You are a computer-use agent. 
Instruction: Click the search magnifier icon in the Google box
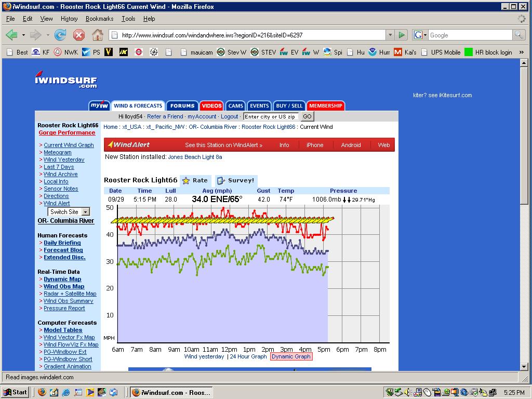(x=518, y=35)
